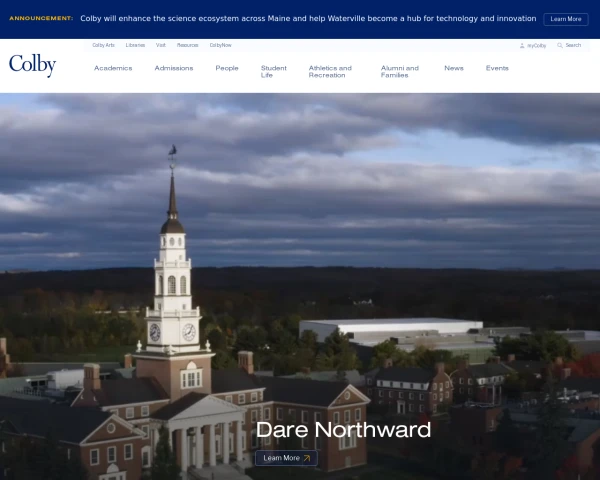Screen dimensions: 600x480
Task: Open the Resources link
Action: coord(188,45)
